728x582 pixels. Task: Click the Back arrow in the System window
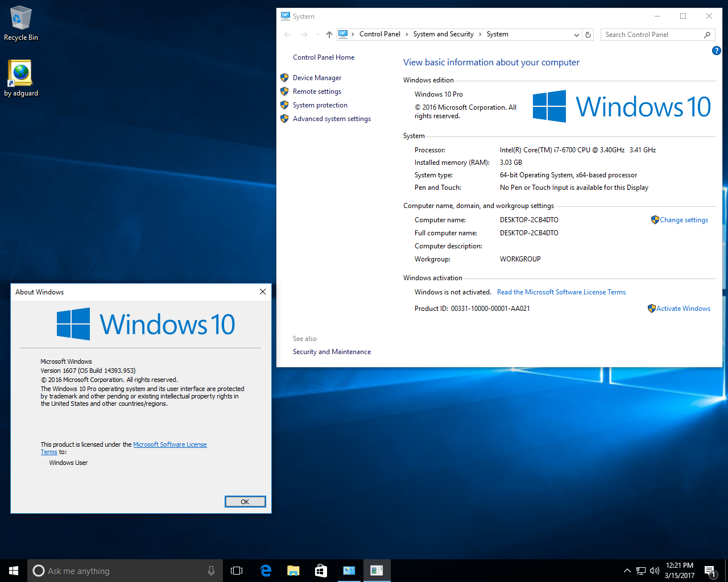coord(288,35)
